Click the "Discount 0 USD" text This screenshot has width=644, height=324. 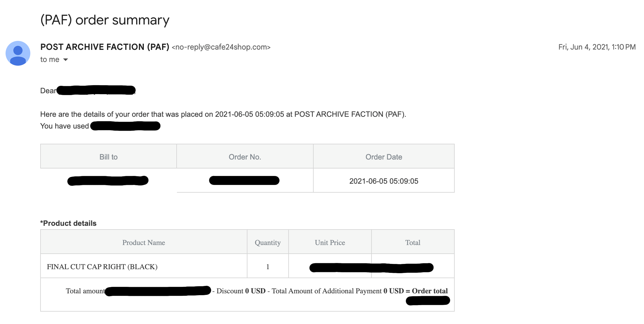tap(241, 291)
